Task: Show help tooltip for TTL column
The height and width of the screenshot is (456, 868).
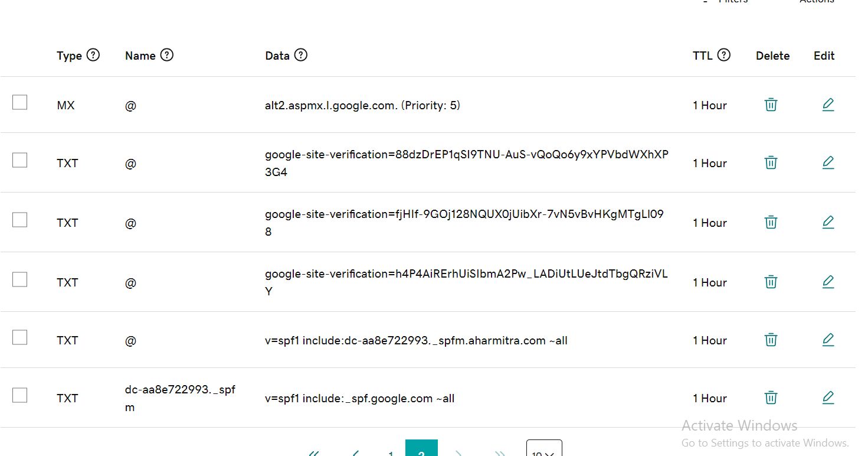Action: click(x=724, y=55)
